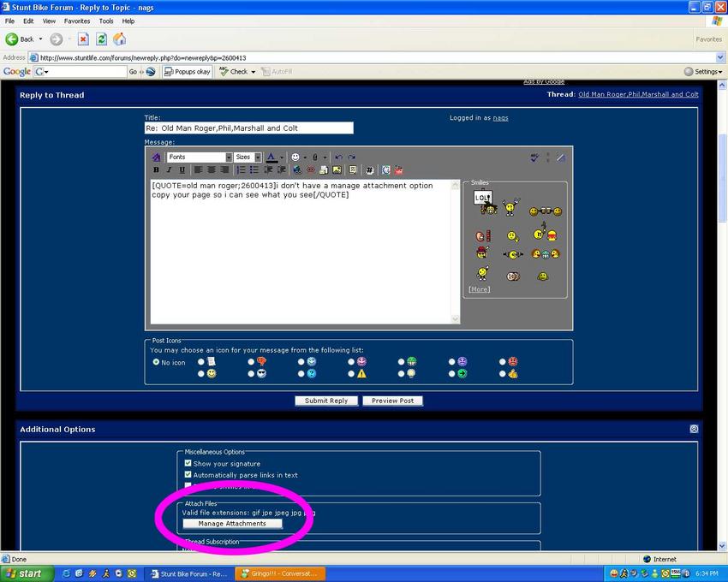The image size is (728, 582).
Task: Click the italic formatting icon
Action: click(169, 170)
